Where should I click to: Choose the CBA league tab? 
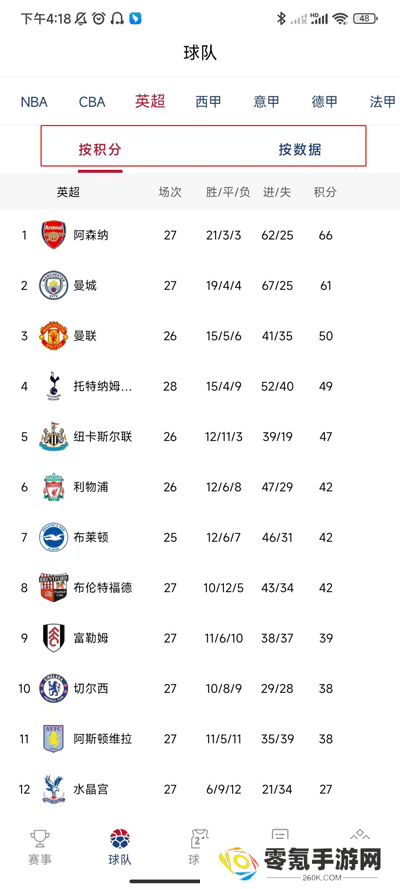(x=92, y=102)
